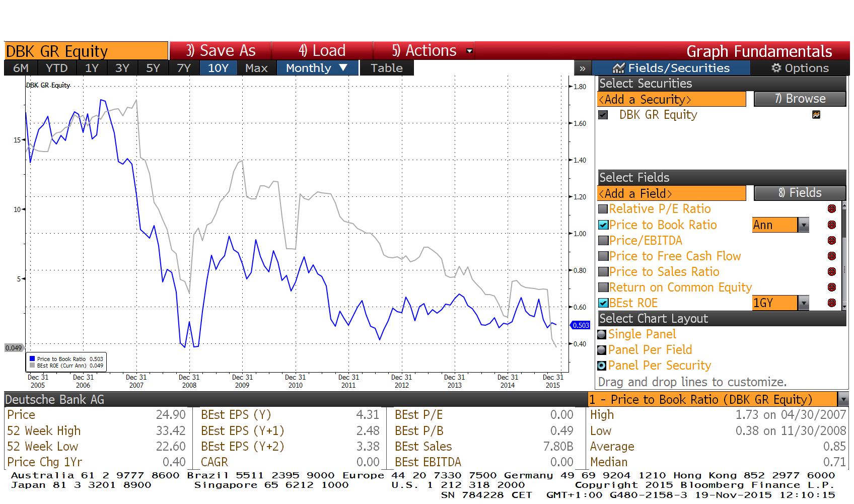This screenshot has height=504, width=854.
Task: Check the Price to Free Cash Flow box
Action: tap(603, 256)
